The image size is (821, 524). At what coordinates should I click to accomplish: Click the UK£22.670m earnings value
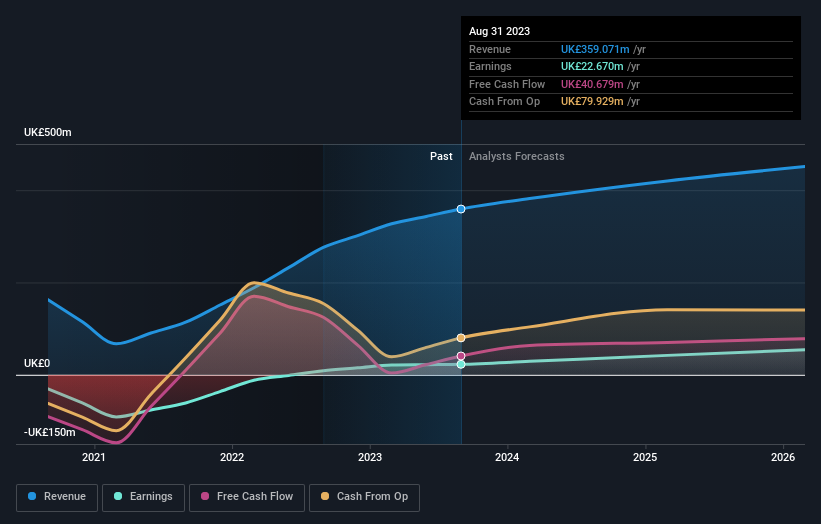click(x=592, y=66)
